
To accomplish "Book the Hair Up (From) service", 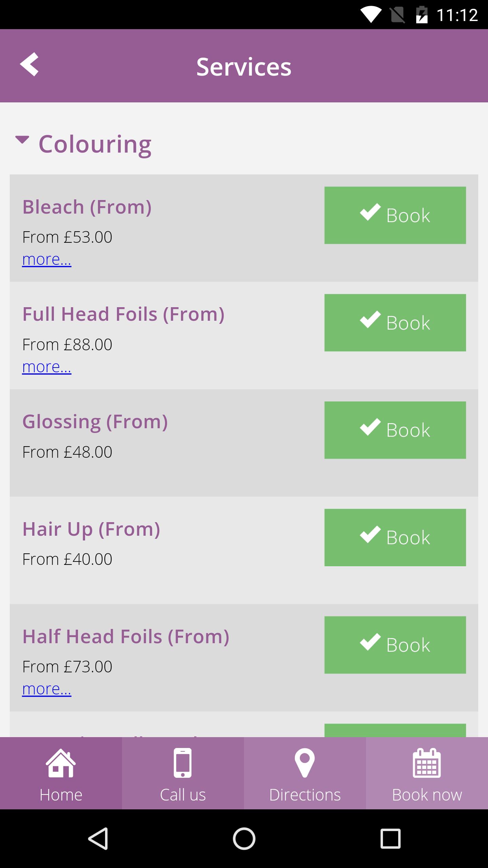I will point(395,537).
